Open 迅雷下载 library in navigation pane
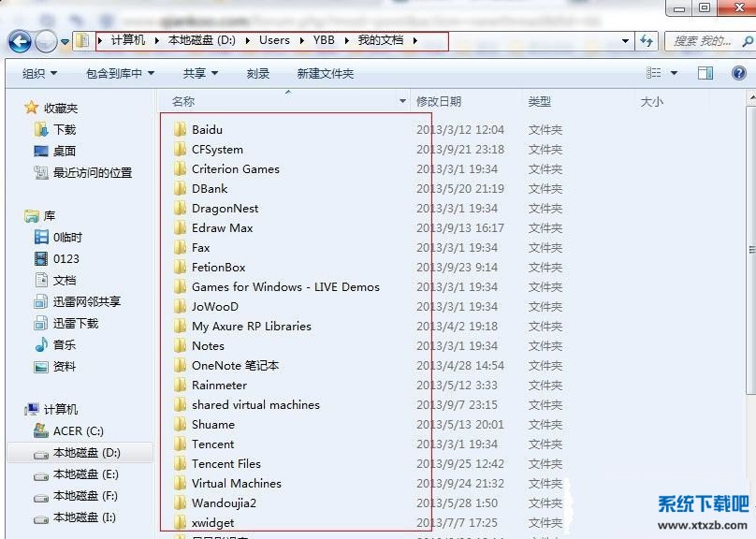756x539 pixels. (x=75, y=324)
